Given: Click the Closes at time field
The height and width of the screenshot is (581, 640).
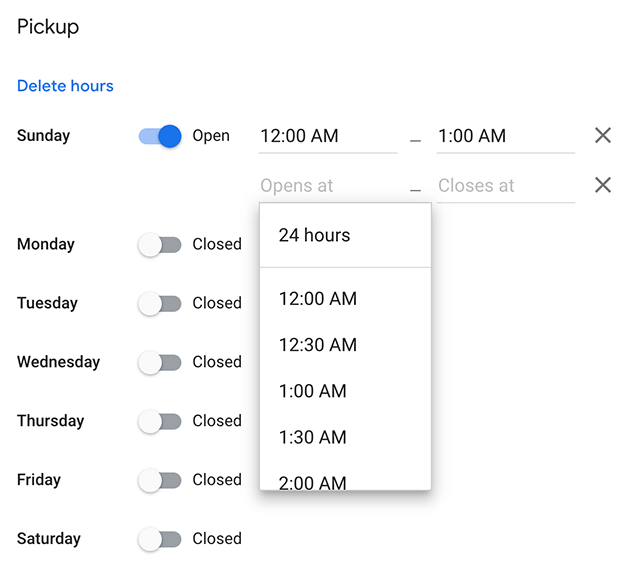Looking at the screenshot, I should pyautogui.click(x=505, y=186).
